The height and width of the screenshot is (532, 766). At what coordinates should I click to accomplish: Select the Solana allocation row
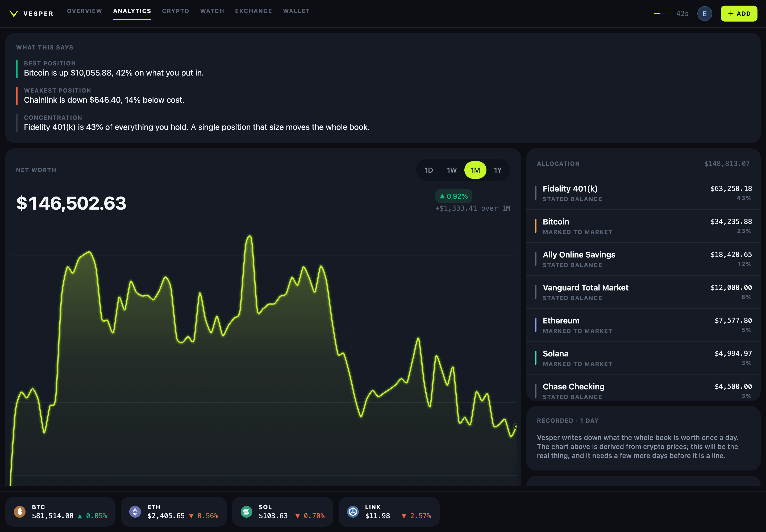(643, 358)
